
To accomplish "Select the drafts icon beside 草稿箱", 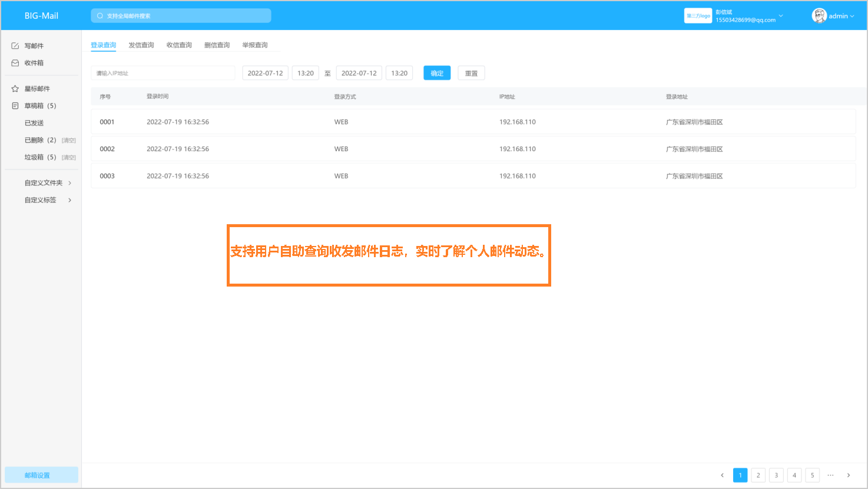I will coord(14,105).
